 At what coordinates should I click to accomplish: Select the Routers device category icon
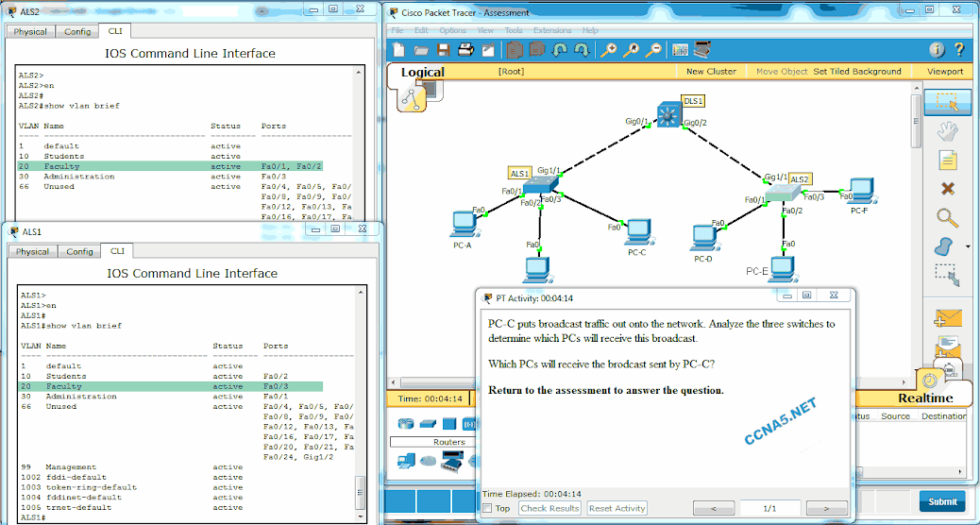tap(406, 424)
